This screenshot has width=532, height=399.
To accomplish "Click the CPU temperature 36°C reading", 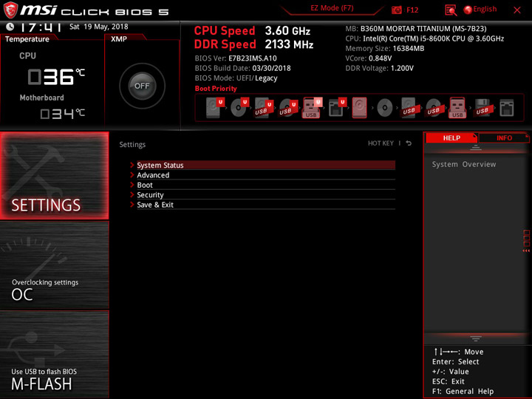I will 56,77.
